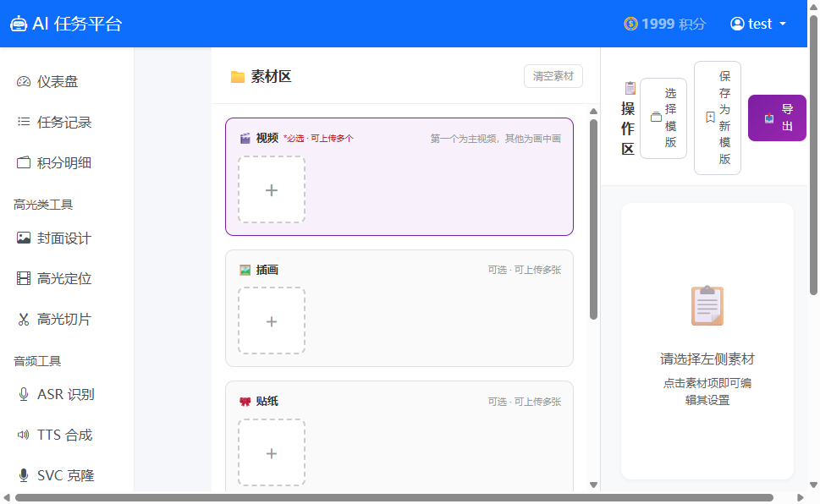Click the 素材区 vertical scrollbar thumb

(x=593, y=219)
